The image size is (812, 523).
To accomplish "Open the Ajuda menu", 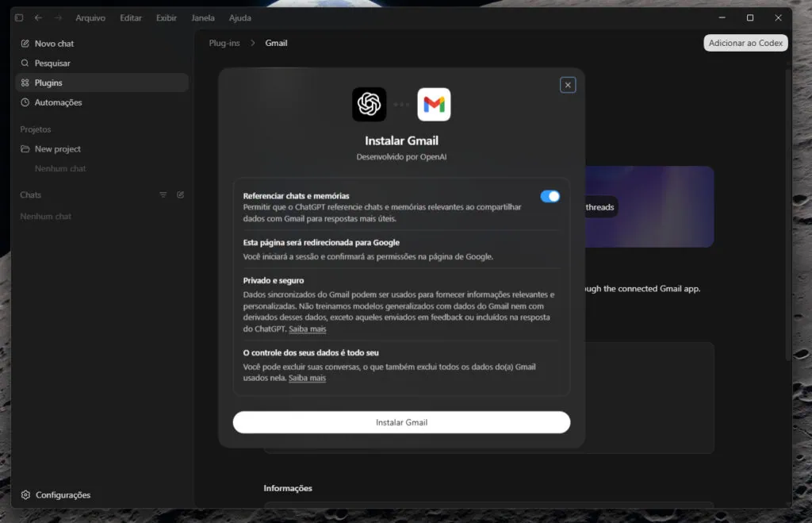I will coord(239,17).
